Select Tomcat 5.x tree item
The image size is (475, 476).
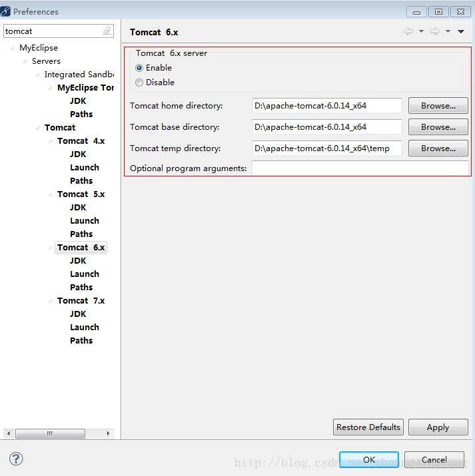(x=81, y=194)
